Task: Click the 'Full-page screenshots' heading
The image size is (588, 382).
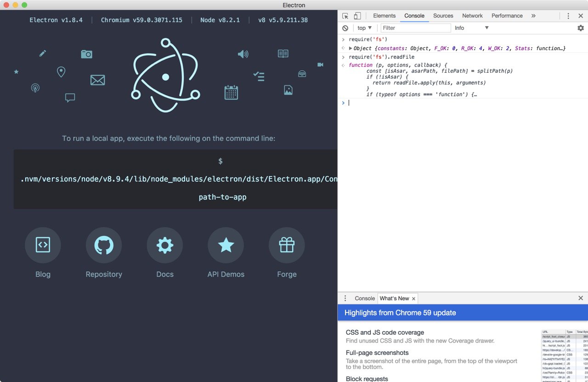Action: [x=377, y=353]
